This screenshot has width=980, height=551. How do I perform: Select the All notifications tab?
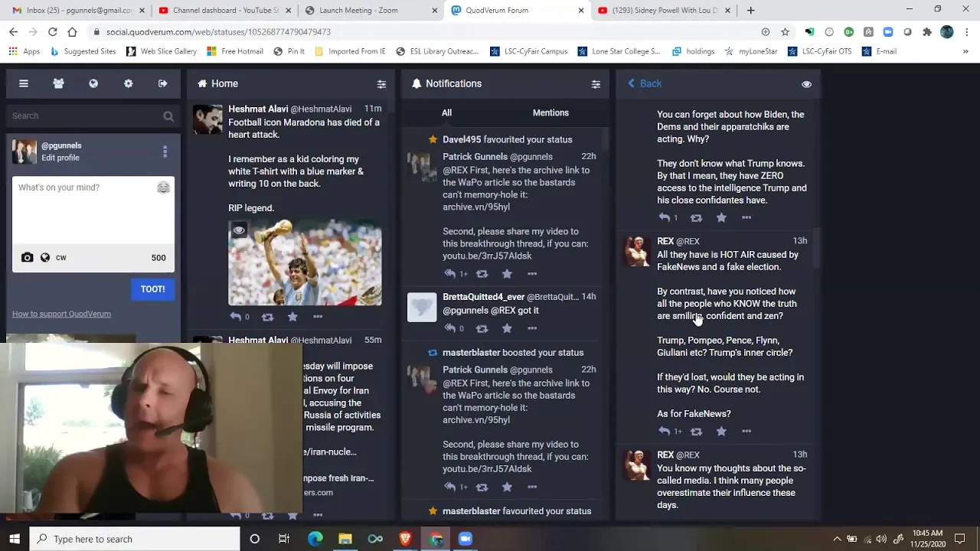coord(446,112)
